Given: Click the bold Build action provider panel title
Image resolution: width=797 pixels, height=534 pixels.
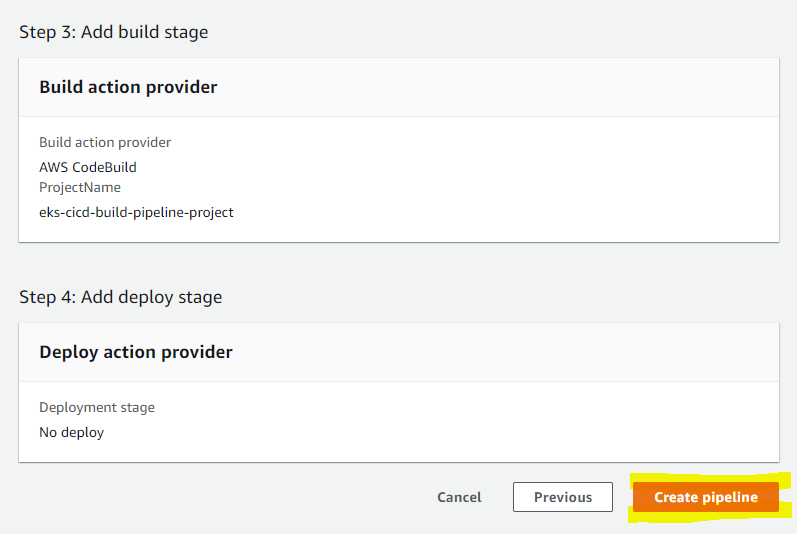Looking at the screenshot, I should (x=128, y=87).
